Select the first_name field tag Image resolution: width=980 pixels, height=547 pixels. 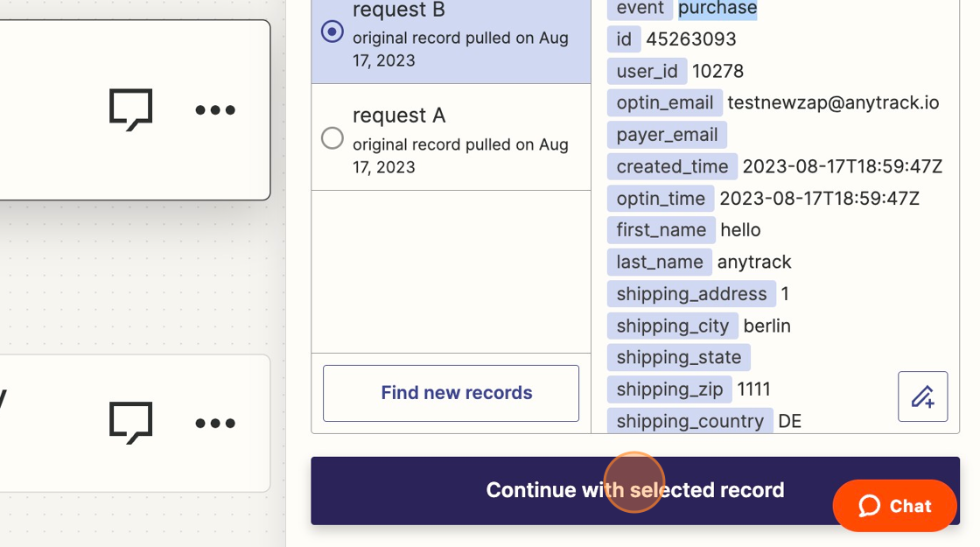coord(661,229)
